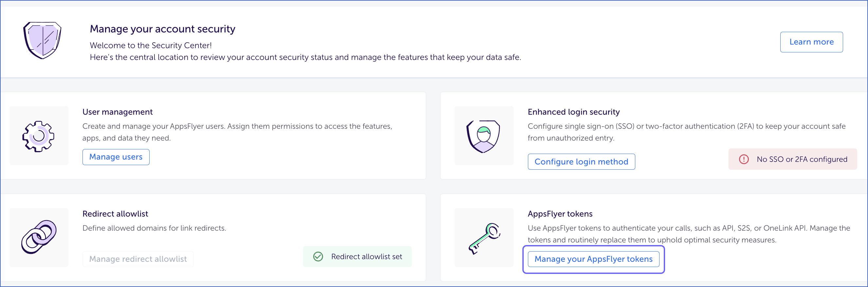
Task: Click the green checkmark icon for allowlist set
Action: 318,257
